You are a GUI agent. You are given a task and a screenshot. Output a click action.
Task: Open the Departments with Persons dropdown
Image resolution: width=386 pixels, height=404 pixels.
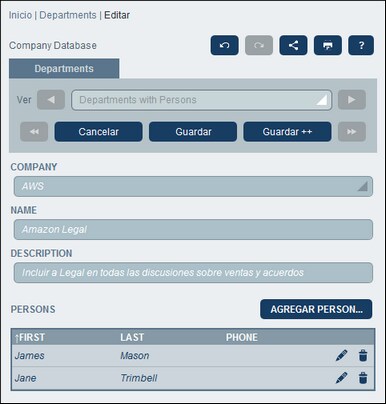202,100
